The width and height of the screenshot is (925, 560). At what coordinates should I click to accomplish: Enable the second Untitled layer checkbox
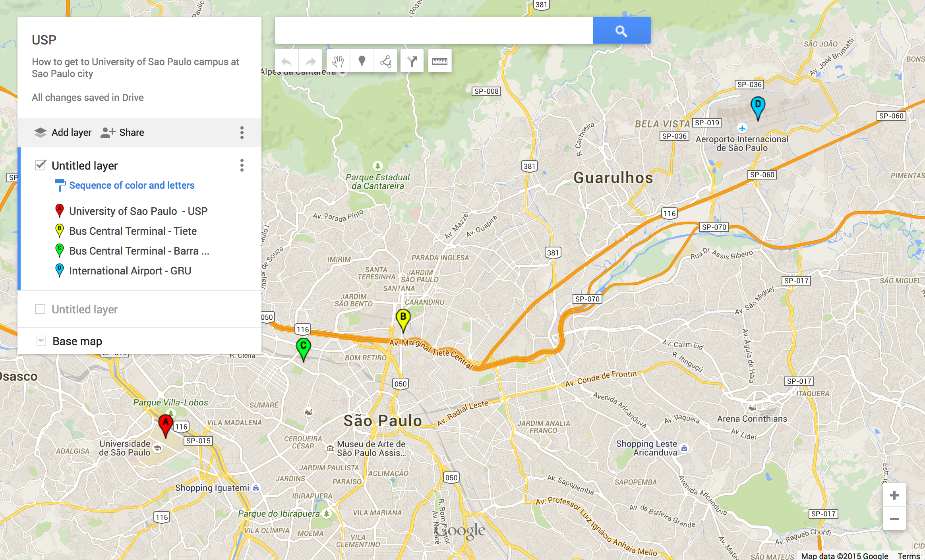point(40,309)
